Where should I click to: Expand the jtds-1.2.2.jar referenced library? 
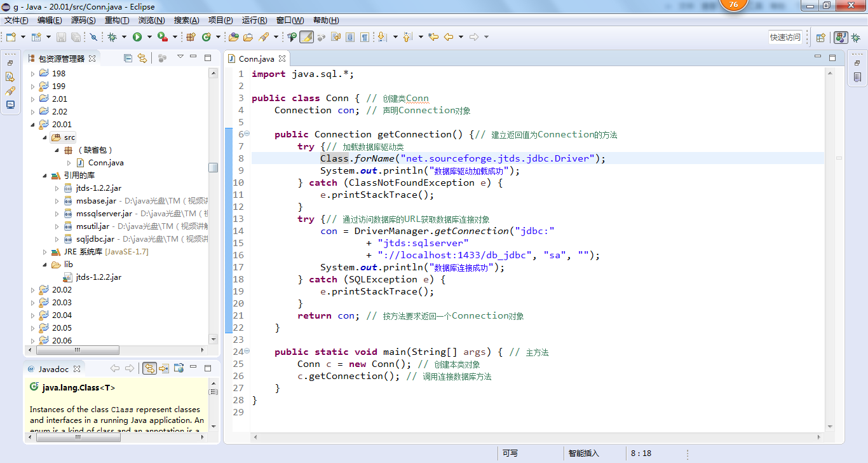pyautogui.click(x=56, y=188)
